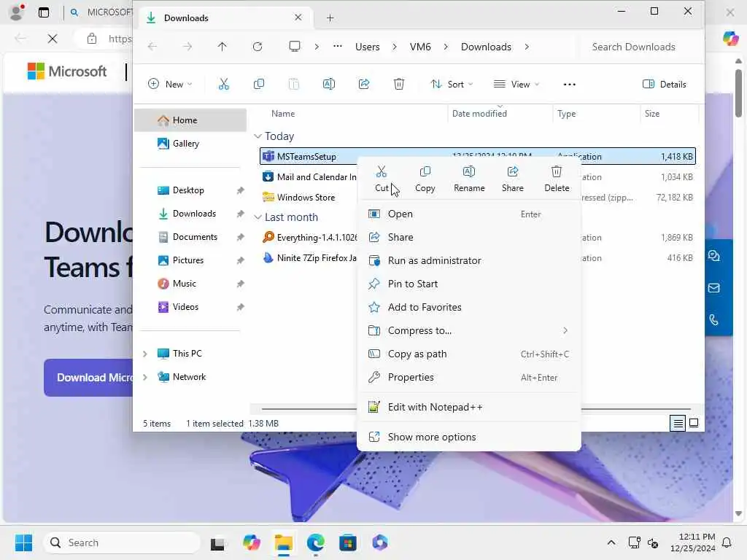This screenshot has height=560, width=747.
Task: Click VM6 in breadcrumb path
Action: coord(420,47)
